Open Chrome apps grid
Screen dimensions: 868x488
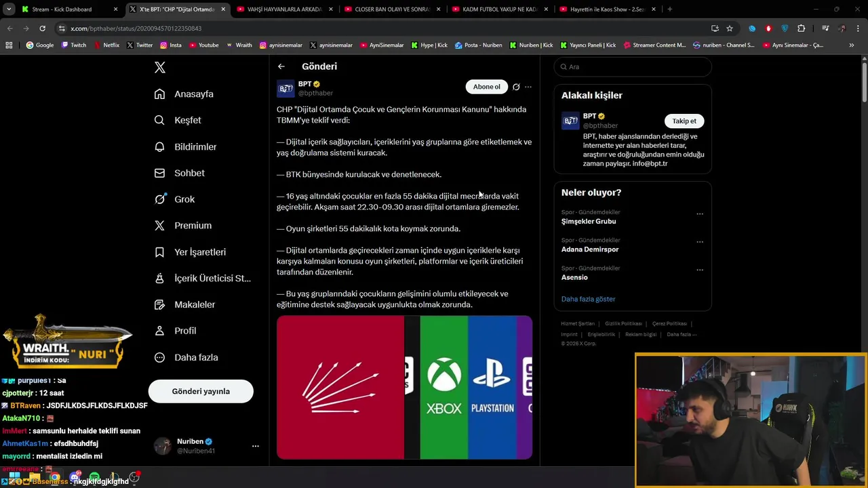9,45
